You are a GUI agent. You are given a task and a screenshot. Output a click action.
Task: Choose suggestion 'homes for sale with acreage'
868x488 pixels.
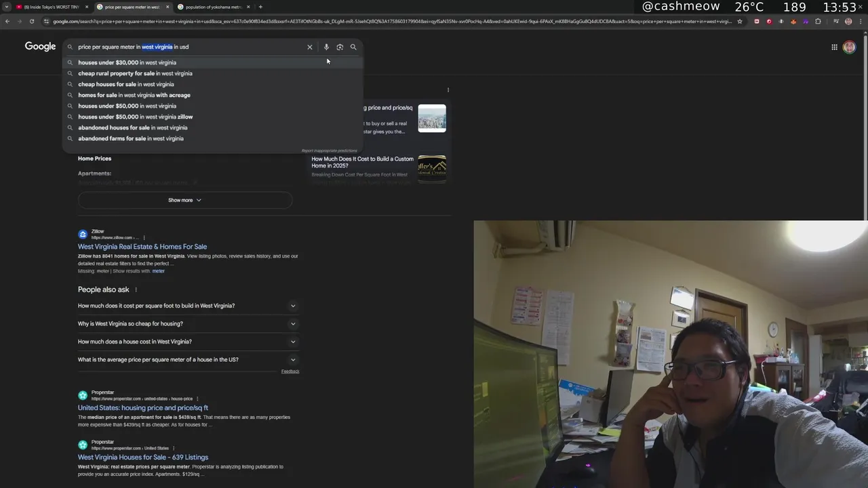tap(213, 95)
